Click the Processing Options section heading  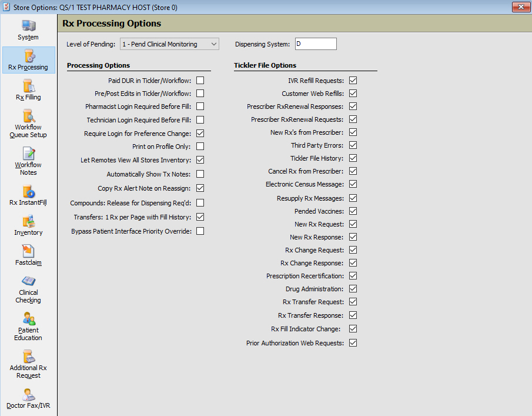[98, 65]
